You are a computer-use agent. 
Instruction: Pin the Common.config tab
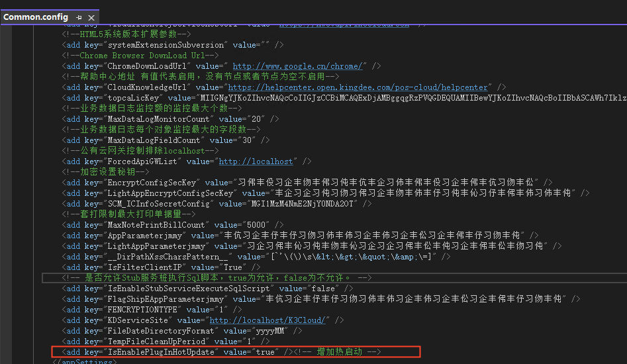pyautogui.click(x=79, y=17)
